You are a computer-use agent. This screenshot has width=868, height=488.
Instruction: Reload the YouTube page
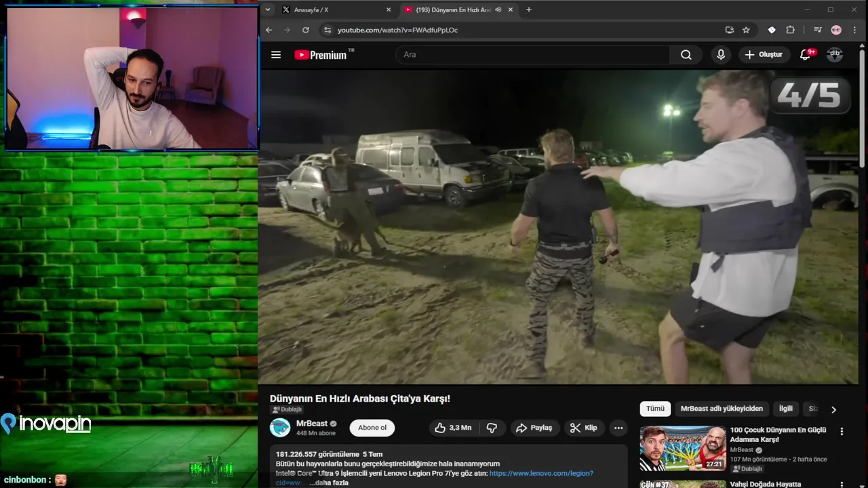(x=306, y=30)
